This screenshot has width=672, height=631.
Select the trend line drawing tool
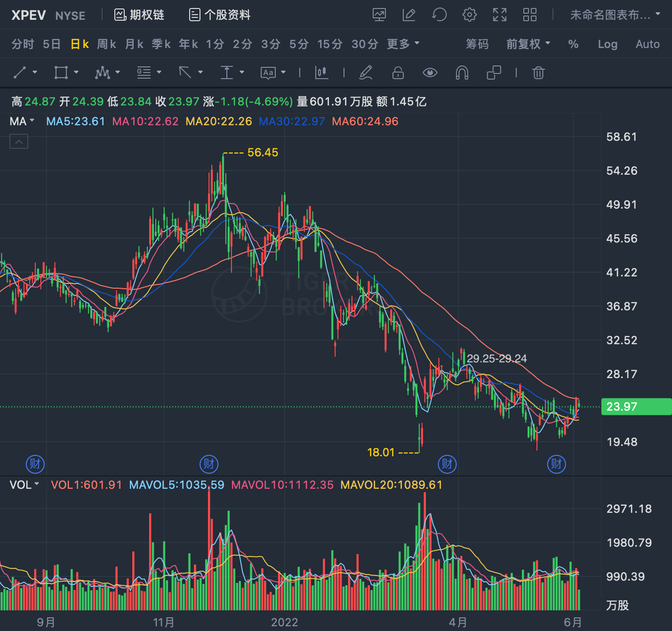pos(20,73)
